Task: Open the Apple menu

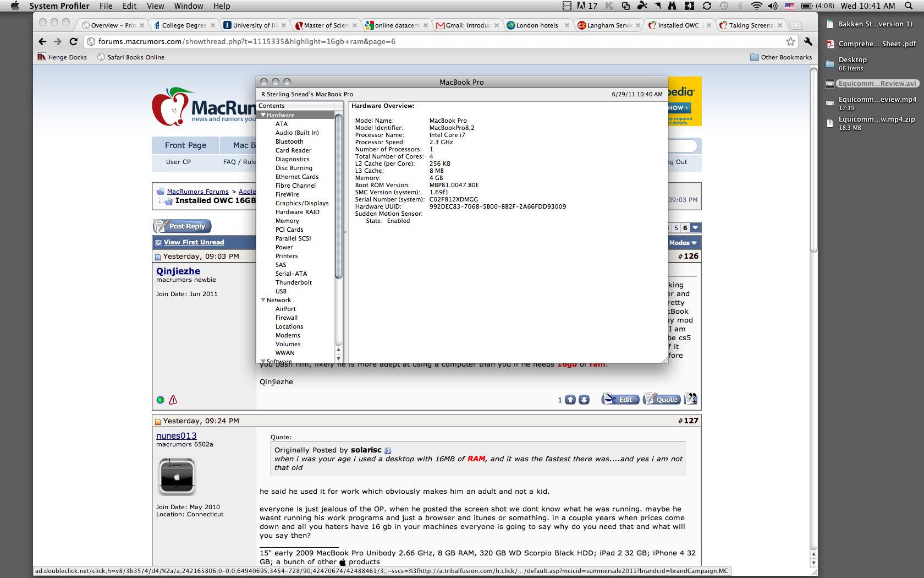Action: point(15,6)
